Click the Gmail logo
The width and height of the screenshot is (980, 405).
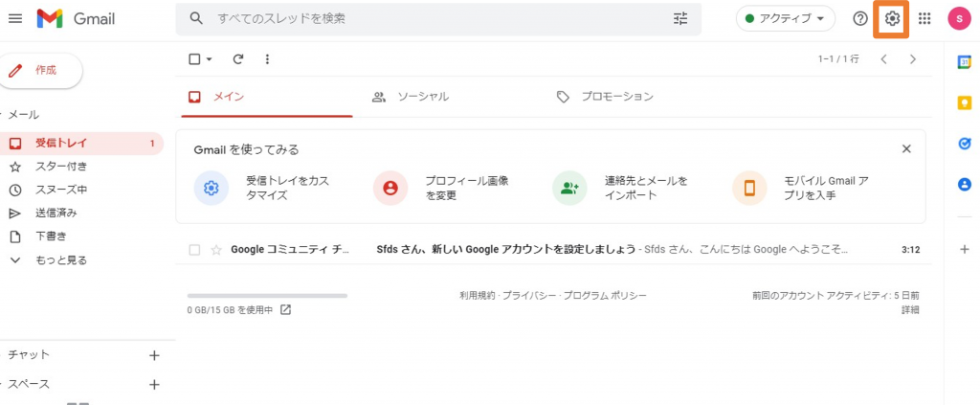pos(77,19)
